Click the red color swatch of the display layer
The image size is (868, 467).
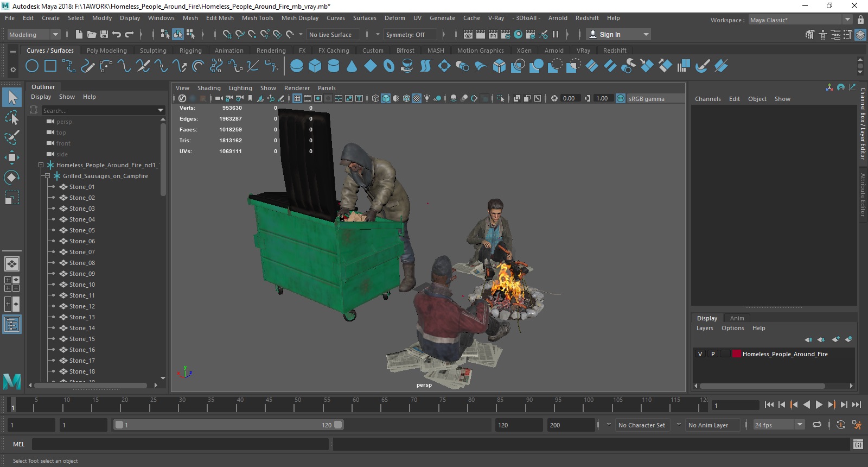(736, 354)
